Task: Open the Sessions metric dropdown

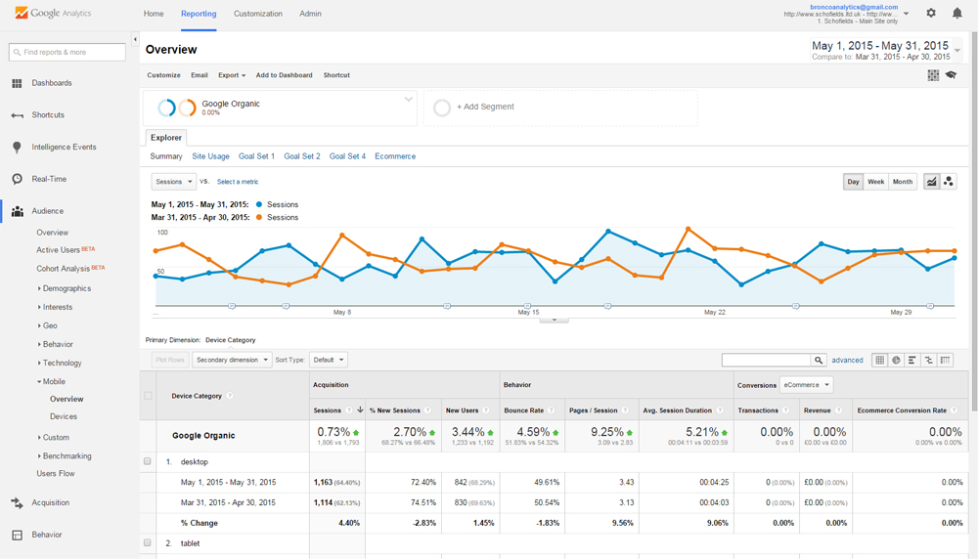Action: [174, 182]
